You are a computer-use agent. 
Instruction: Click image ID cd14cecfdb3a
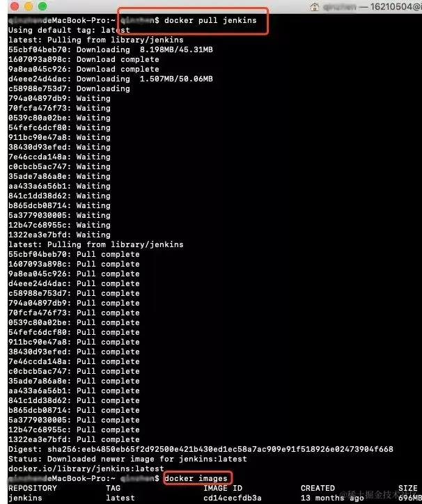click(232, 498)
